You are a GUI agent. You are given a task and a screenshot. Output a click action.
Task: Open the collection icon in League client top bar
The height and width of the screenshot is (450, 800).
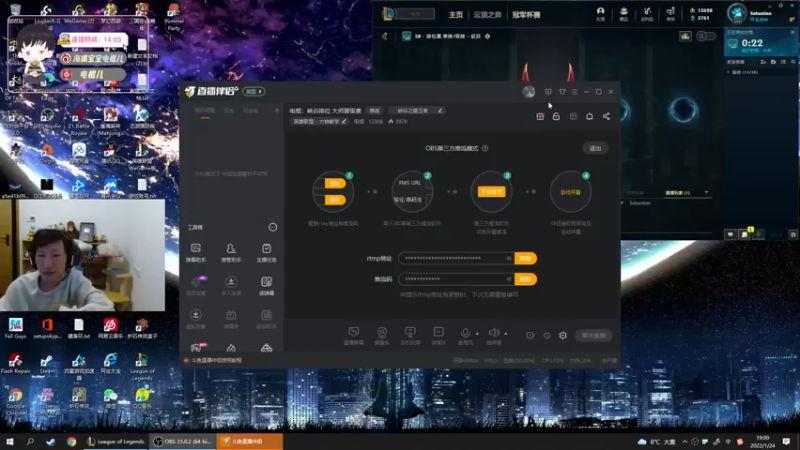pyautogui.click(x=623, y=14)
